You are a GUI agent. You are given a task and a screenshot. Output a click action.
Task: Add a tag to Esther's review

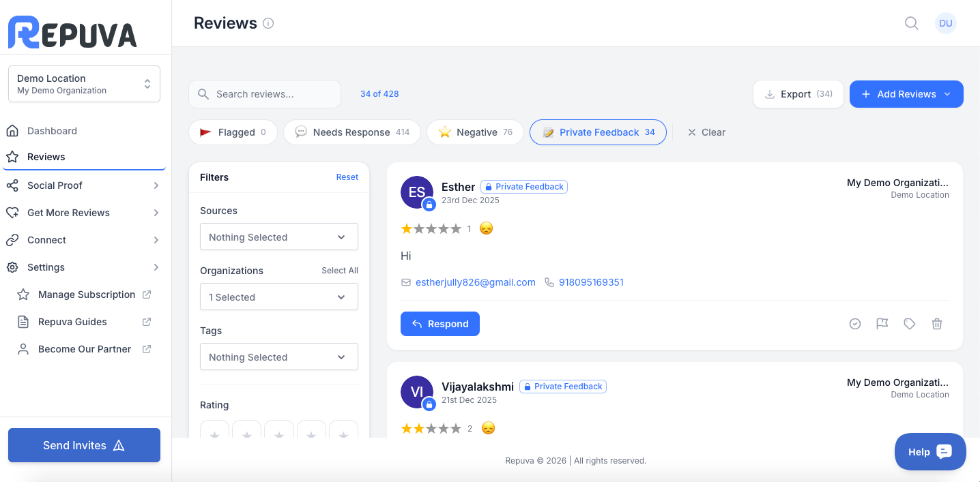910,324
